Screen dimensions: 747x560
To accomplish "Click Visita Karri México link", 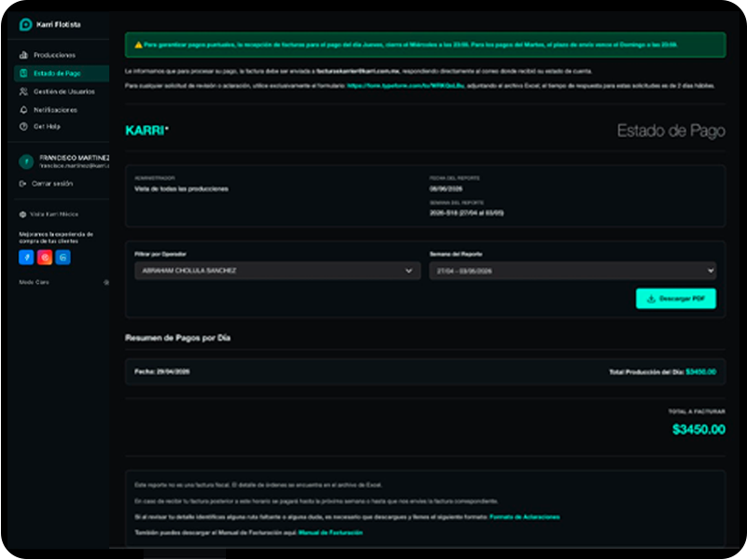I will [54, 215].
